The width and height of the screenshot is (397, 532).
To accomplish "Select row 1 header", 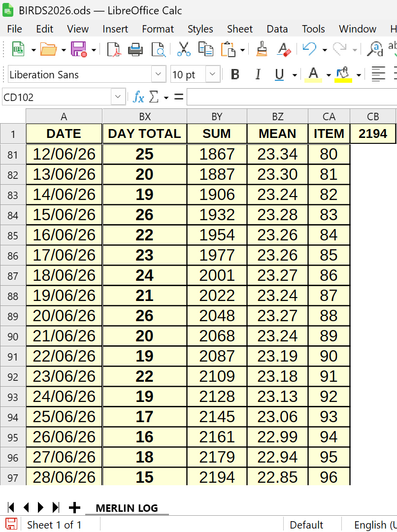I will click(13, 134).
